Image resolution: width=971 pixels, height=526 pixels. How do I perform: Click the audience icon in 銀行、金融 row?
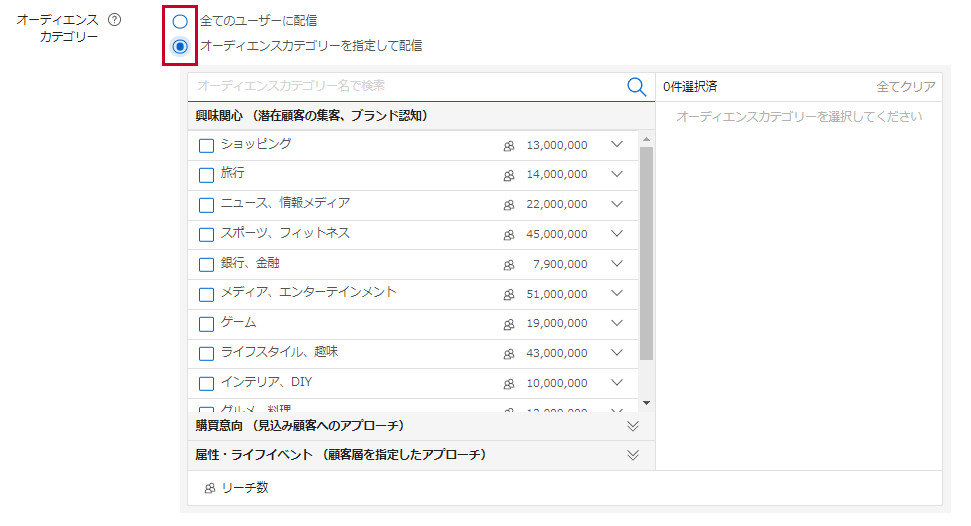[x=509, y=265]
